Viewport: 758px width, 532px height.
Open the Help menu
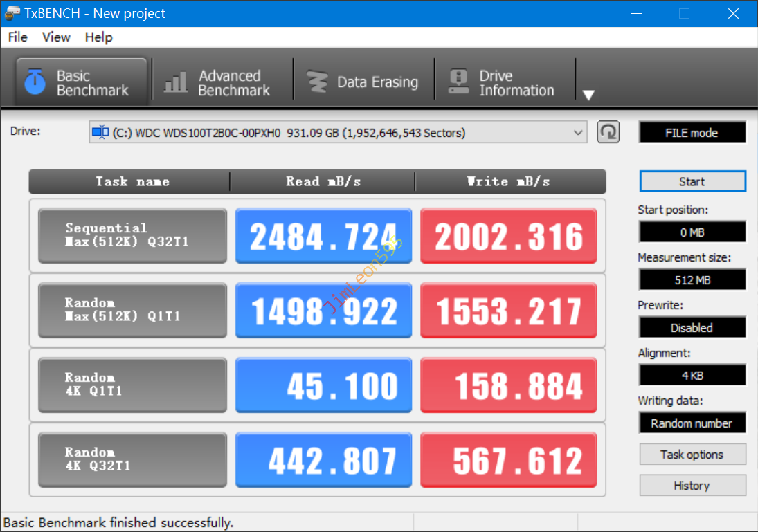click(98, 37)
